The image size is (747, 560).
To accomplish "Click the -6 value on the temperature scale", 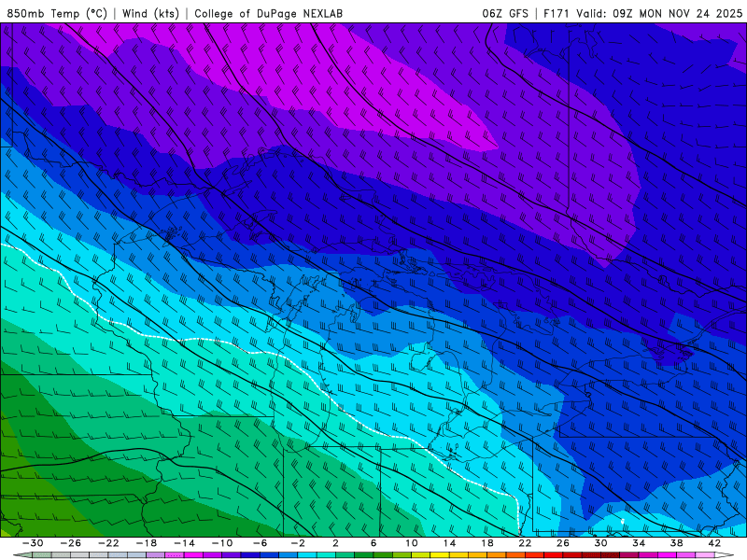I will click(261, 543).
